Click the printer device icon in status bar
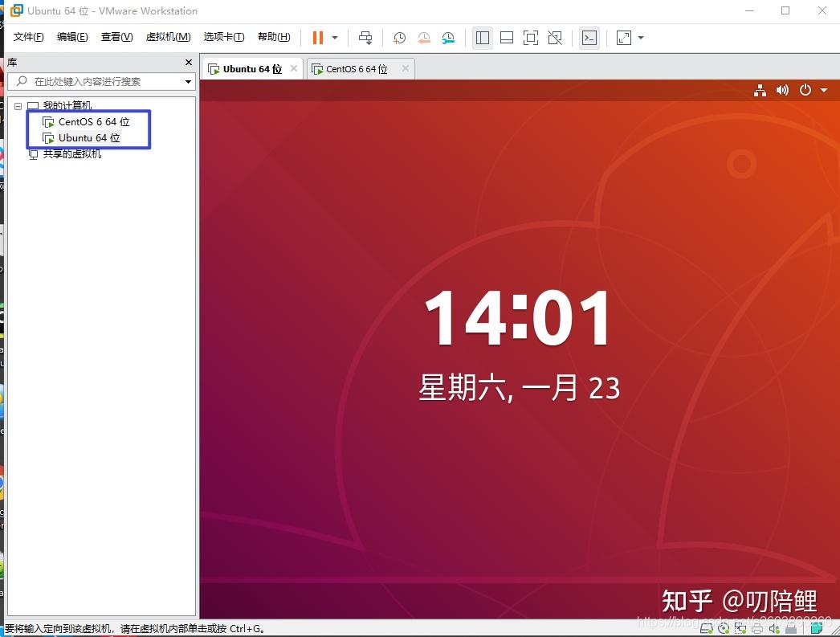Viewport: 840px width, 637px height. tap(758, 628)
